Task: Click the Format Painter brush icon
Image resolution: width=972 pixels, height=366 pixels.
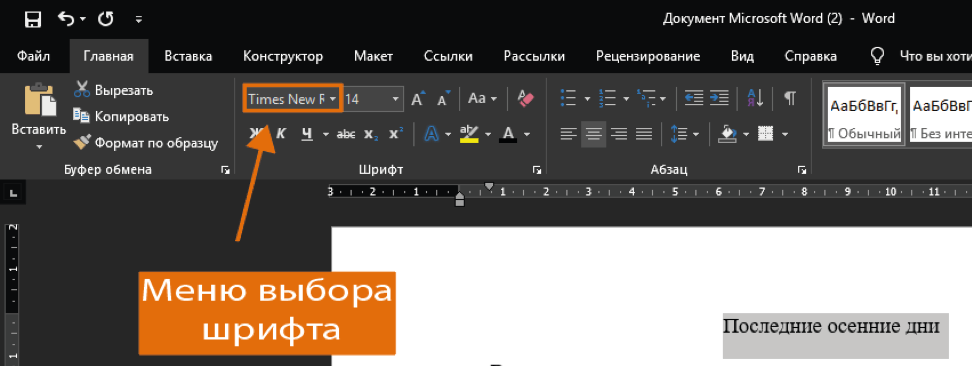Action: point(82,143)
